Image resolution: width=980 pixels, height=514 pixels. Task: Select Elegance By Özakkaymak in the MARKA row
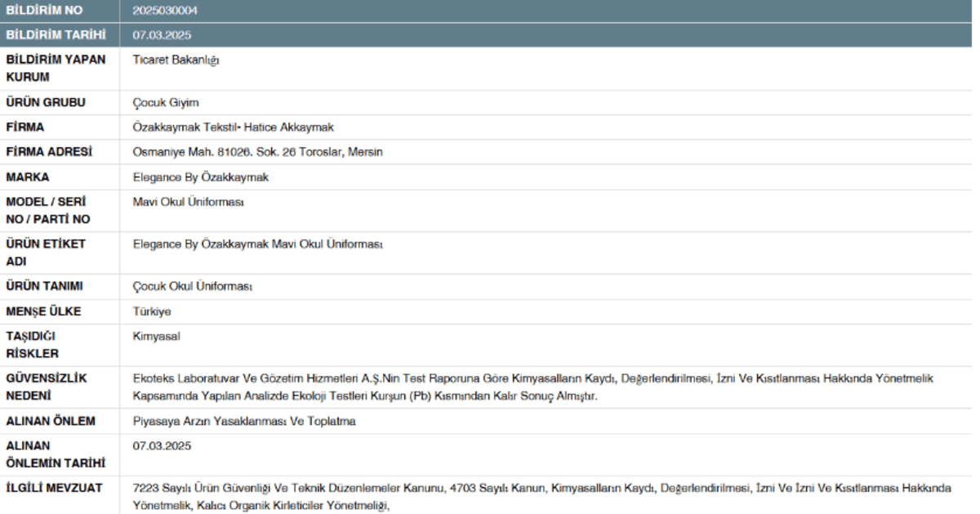click(201, 177)
